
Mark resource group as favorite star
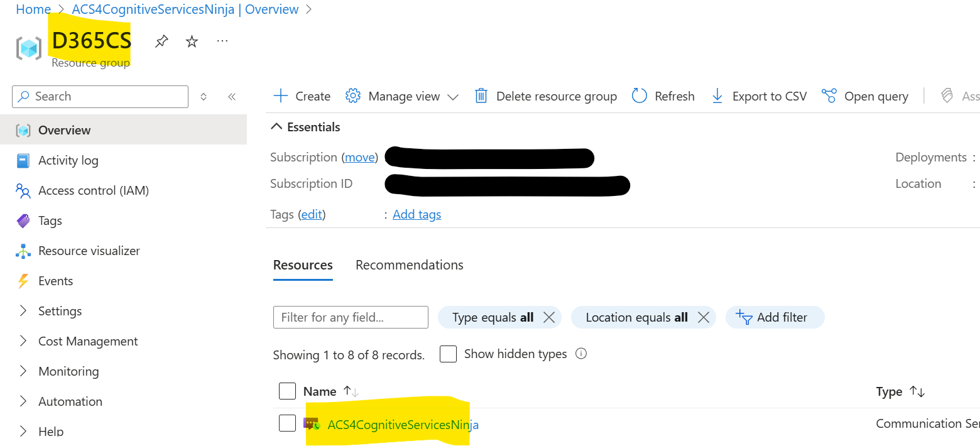(x=192, y=41)
